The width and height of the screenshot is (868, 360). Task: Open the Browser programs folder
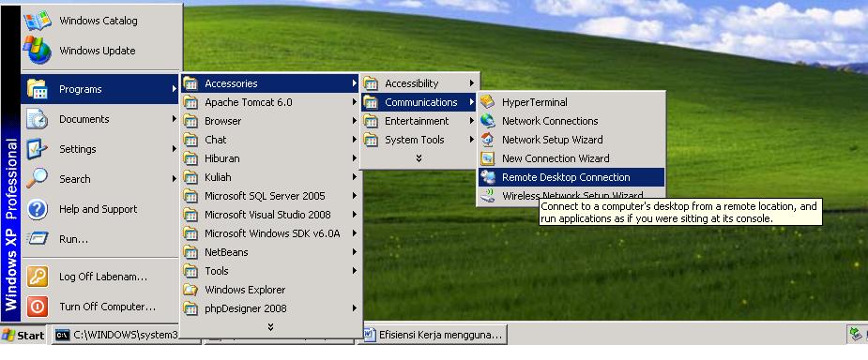click(271, 121)
